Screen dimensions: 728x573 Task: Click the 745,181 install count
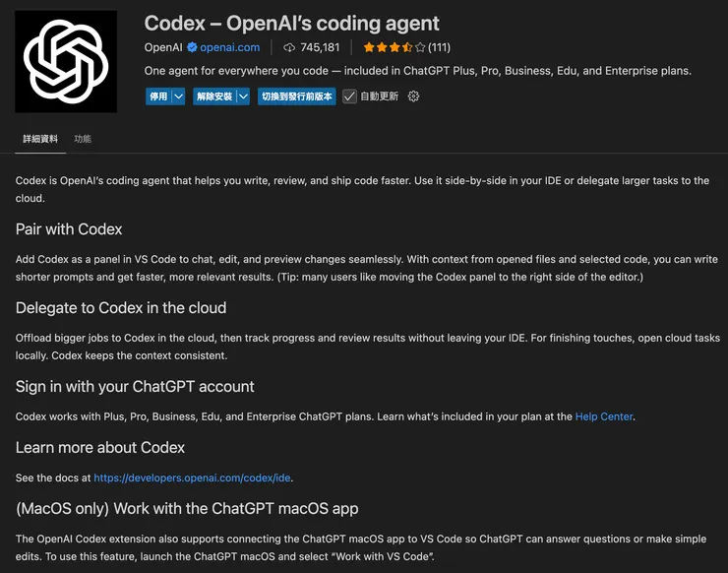point(320,47)
